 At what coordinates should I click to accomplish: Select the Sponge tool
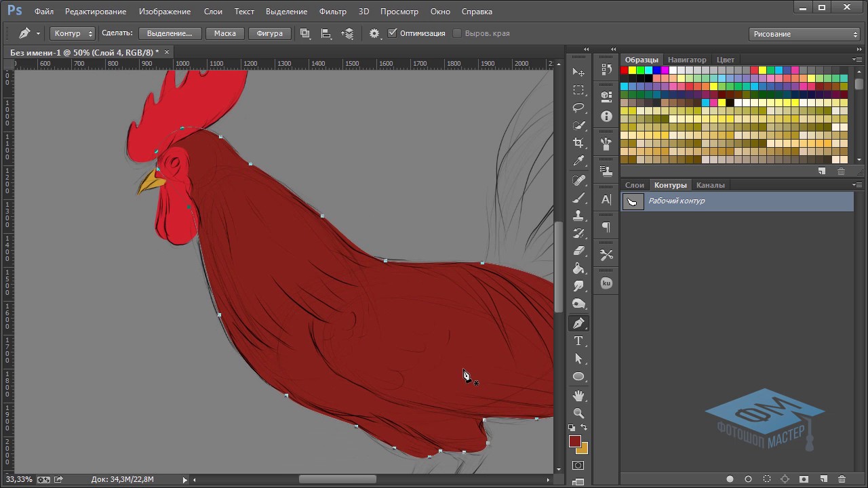[578, 304]
